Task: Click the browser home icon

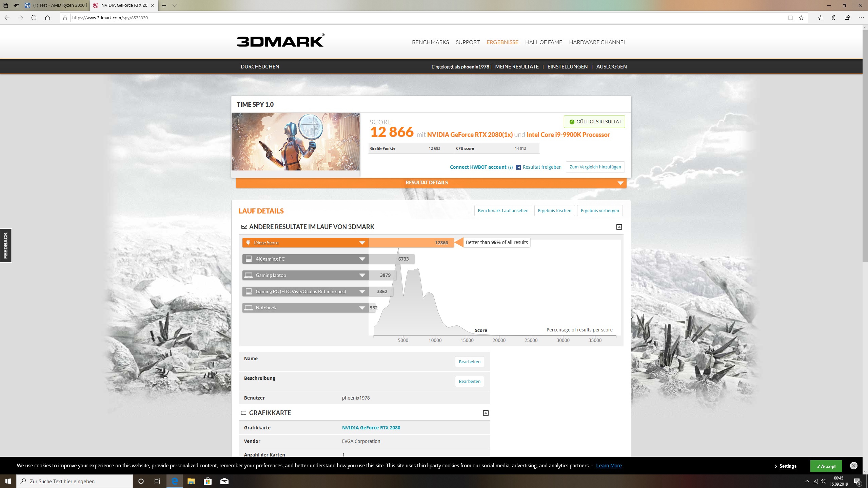Action: (x=47, y=18)
